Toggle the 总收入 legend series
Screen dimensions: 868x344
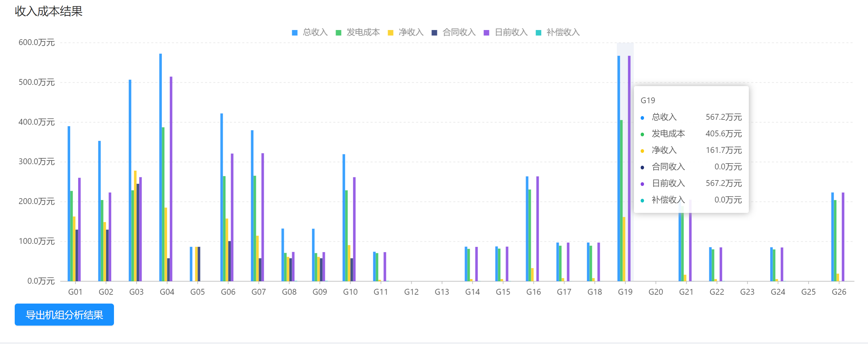click(310, 32)
